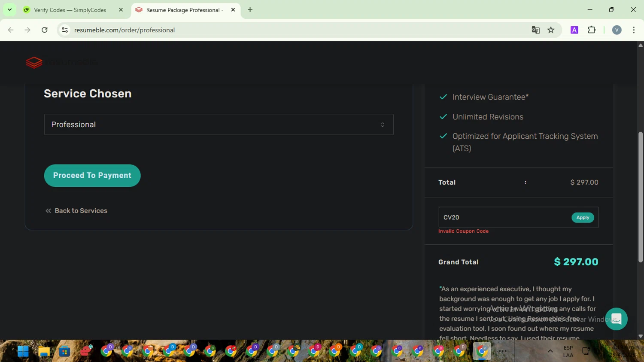Image resolution: width=644 pixels, height=362 pixels.
Task: Close the Resume Package Professional tab
Action: pos(233,9)
